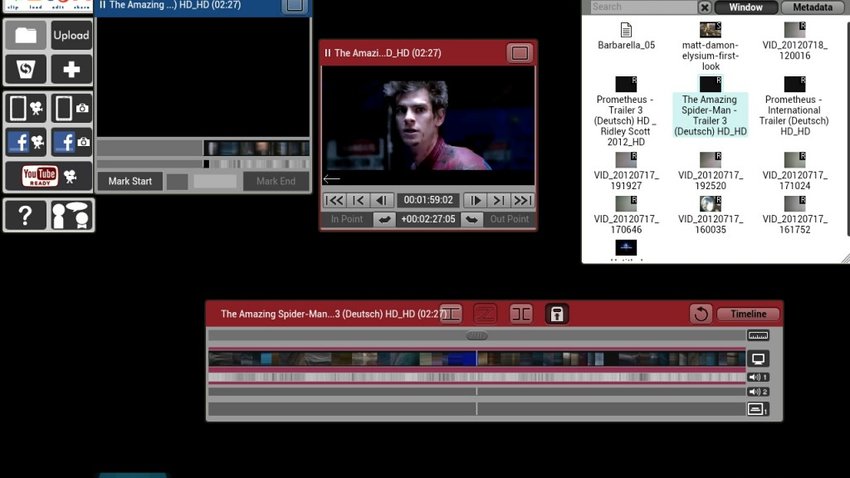Select Prometheus International Trailer clip
The image size is (850, 478).
[795, 107]
